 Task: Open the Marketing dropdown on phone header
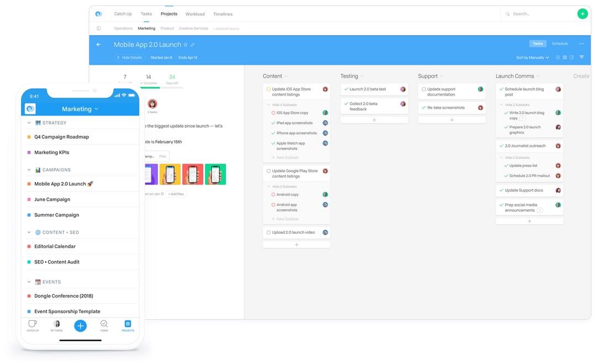(x=80, y=109)
